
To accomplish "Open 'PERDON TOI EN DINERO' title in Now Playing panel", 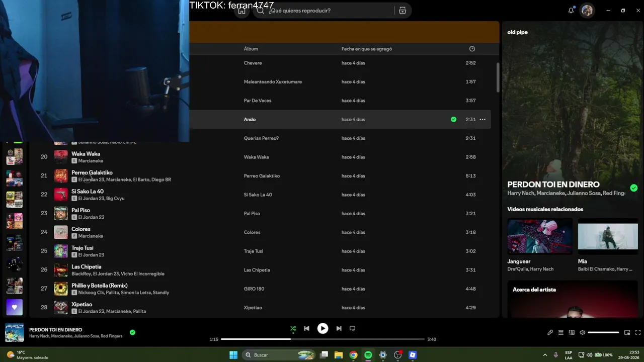I will coord(553,185).
